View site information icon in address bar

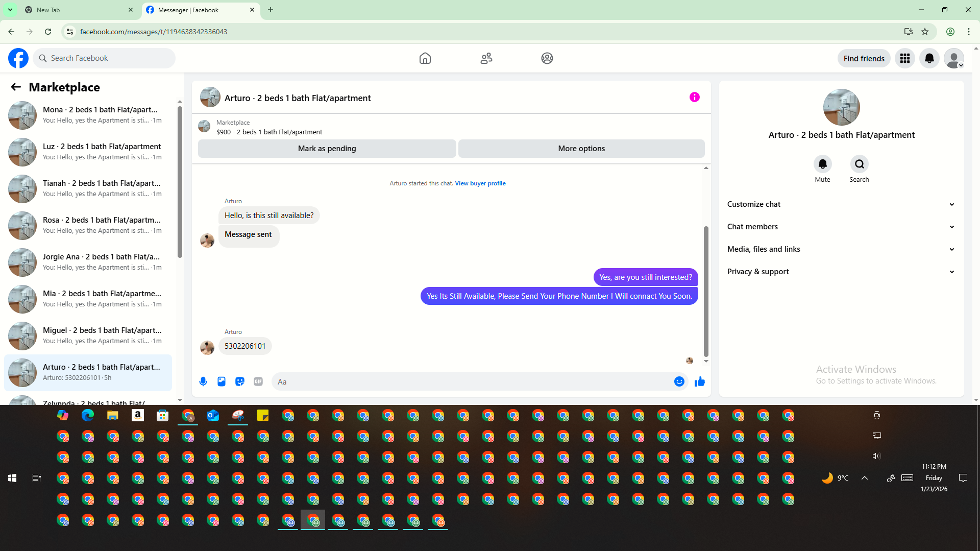[70, 32]
